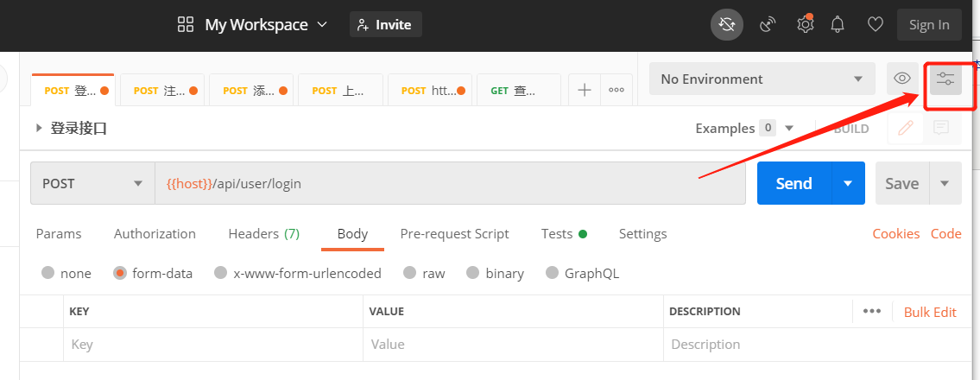Screen dimensions: 980x380
Task: Click the blue Send button
Action: click(793, 183)
